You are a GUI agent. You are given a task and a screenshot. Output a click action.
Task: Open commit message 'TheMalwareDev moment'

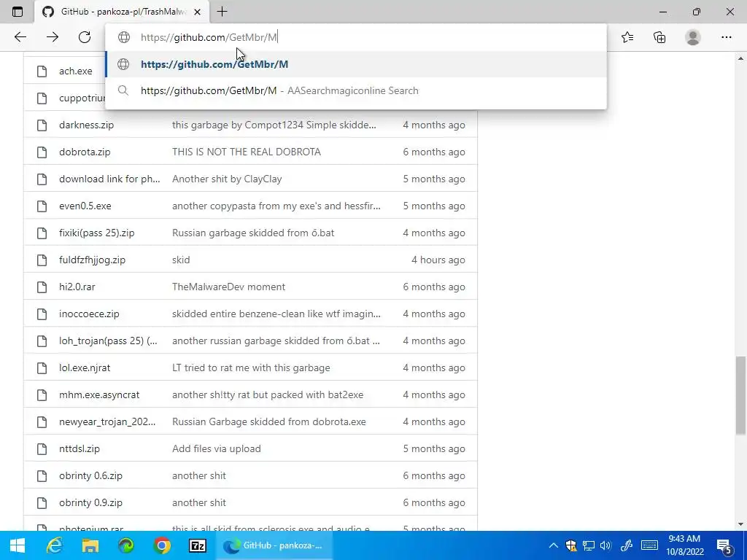228,287
